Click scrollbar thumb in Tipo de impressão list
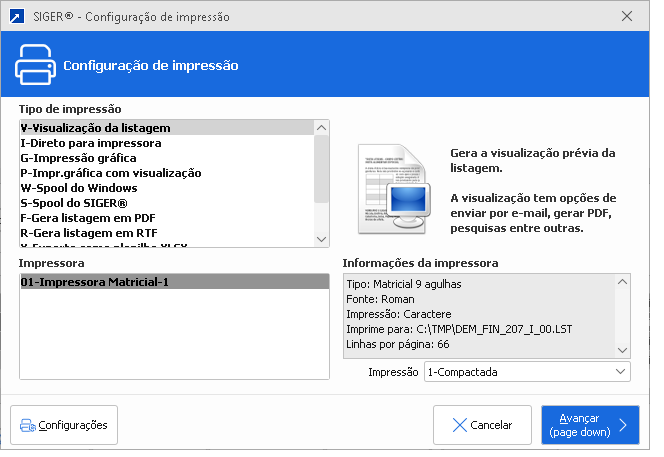Image resolution: width=664 pixels, height=457 pixels. point(322,169)
